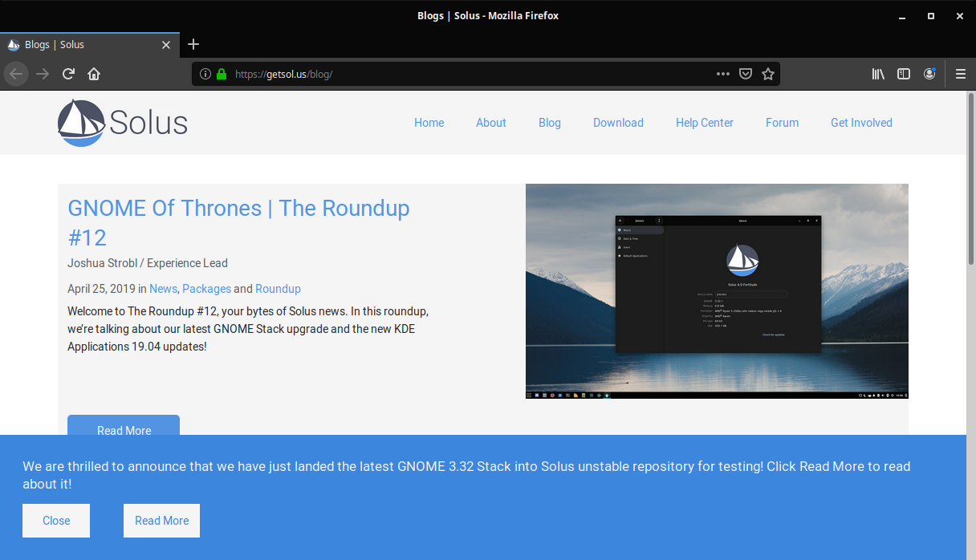This screenshot has height=560, width=976.
Task: Click the author line 'Joshua Strobl / Experience Lead'
Action: pos(148,263)
